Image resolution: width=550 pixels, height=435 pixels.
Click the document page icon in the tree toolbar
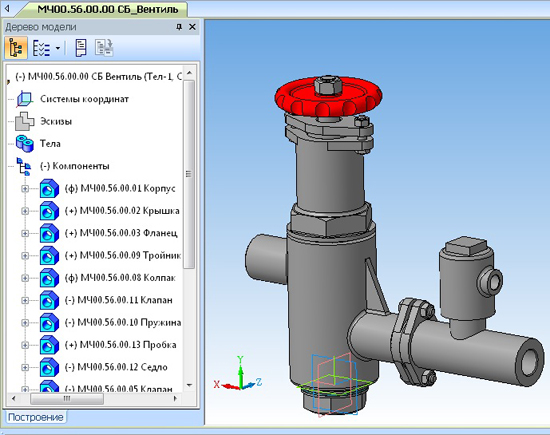coord(81,48)
